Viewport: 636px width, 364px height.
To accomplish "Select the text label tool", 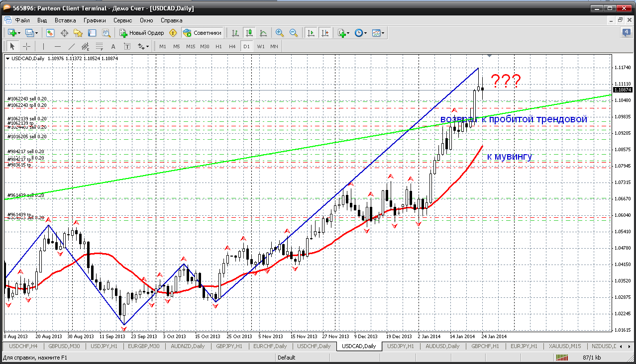I will tap(113, 46).
